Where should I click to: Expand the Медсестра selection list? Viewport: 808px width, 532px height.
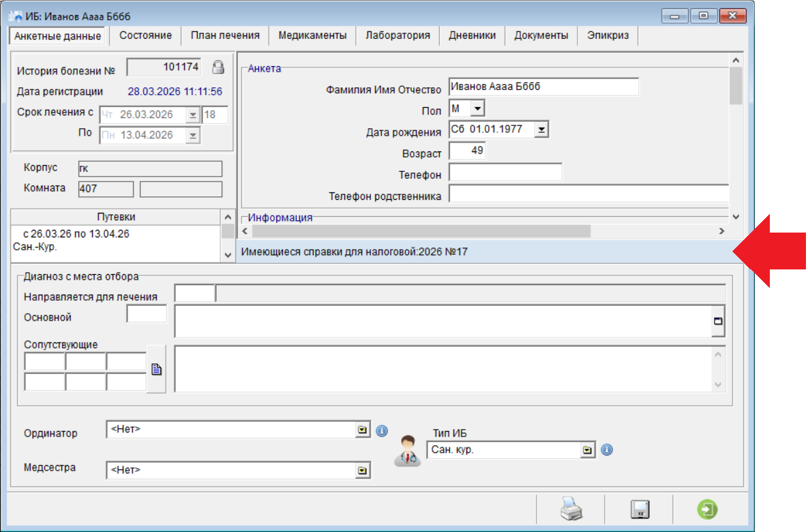[362, 470]
